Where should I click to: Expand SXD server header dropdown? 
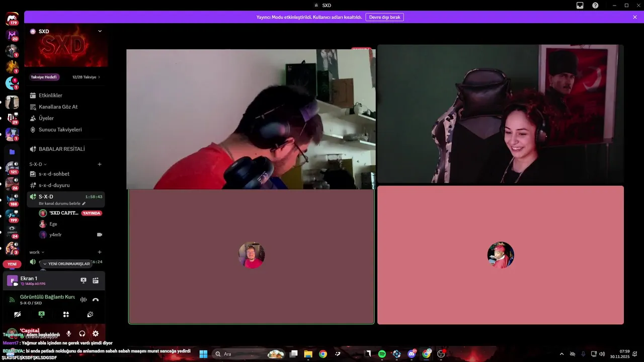point(100,31)
